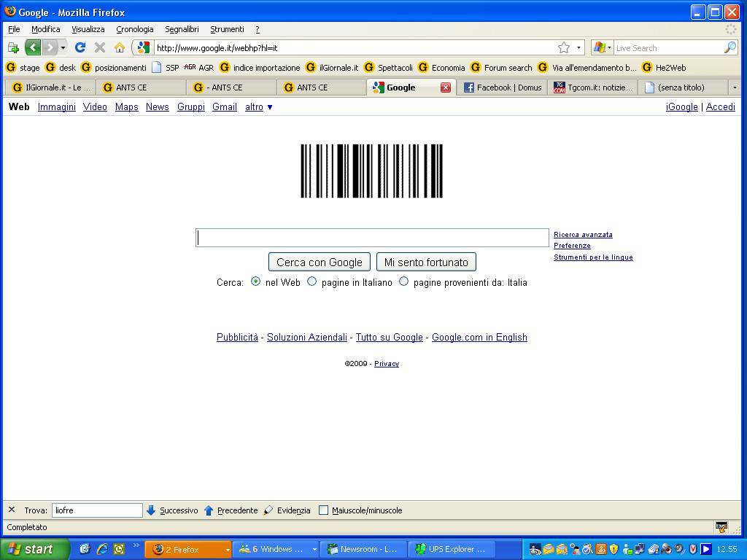The width and height of the screenshot is (747, 560).
Task: Click 'Mi sento fortunato' button
Action: [x=426, y=262]
